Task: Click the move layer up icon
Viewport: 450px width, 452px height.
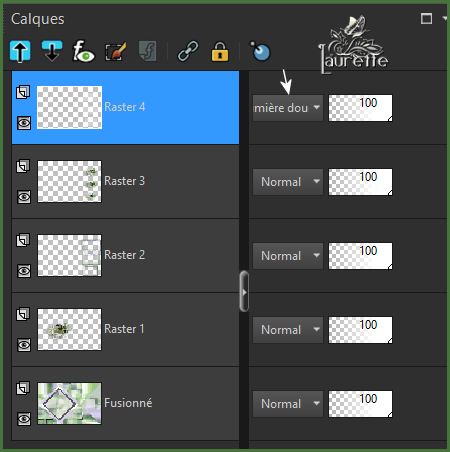Action: (x=20, y=51)
